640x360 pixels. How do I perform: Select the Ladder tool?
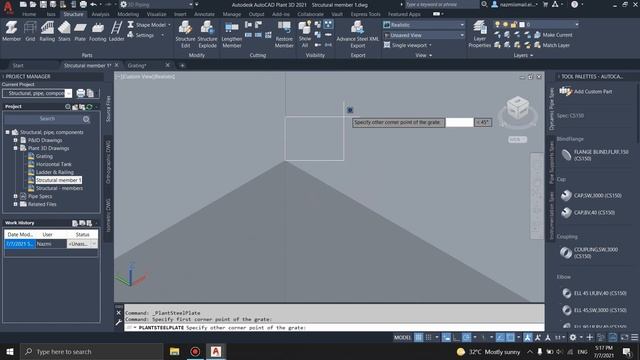[116, 31]
